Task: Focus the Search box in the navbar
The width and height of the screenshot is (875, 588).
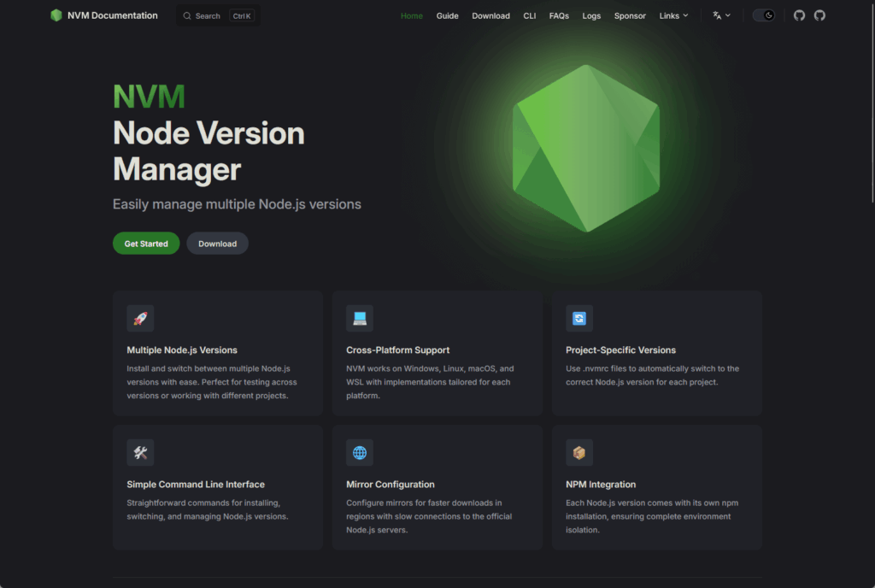Action: point(218,15)
